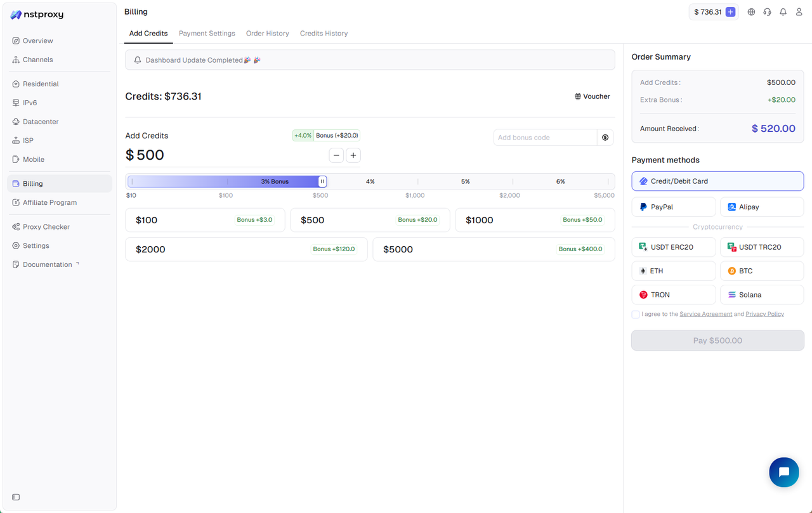Select the $1000 credit preset
The height and width of the screenshot is (513, 812).
[x=535, y=220]
